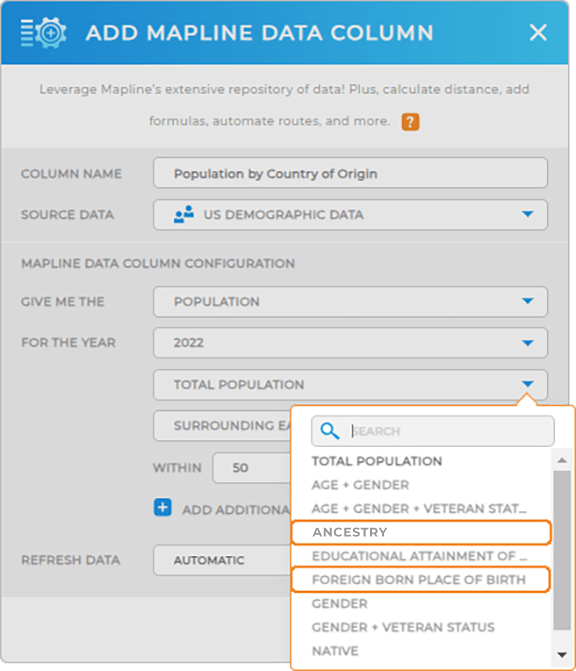Click the Within 50 distance field
576x671 pixels.
pyautogui.click(x=252, y=468)
